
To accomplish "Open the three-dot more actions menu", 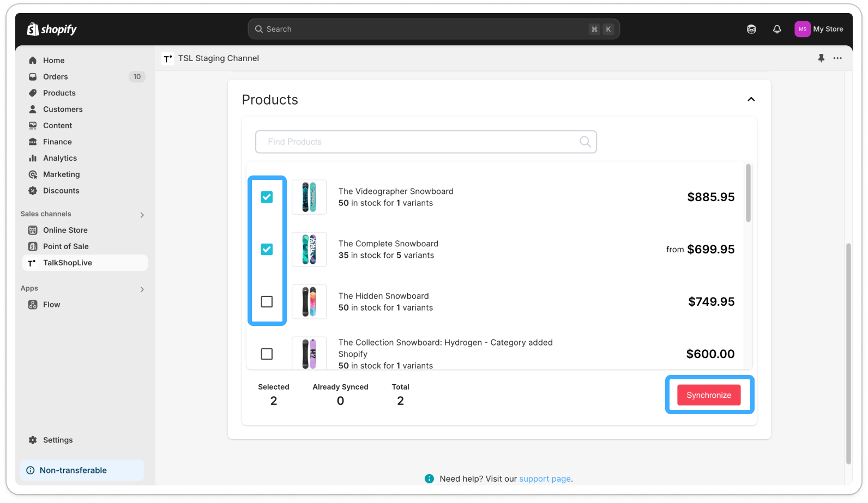I will coord(837,58).
